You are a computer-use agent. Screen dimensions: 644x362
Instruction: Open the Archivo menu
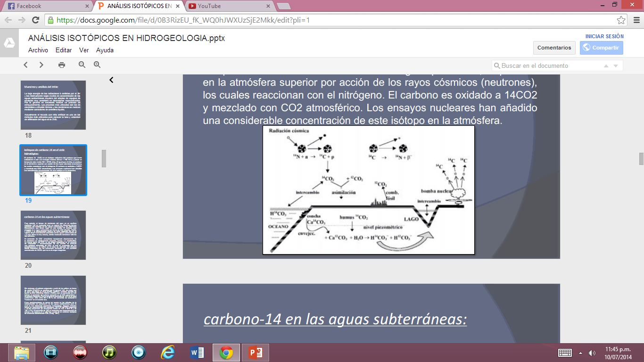38,50
